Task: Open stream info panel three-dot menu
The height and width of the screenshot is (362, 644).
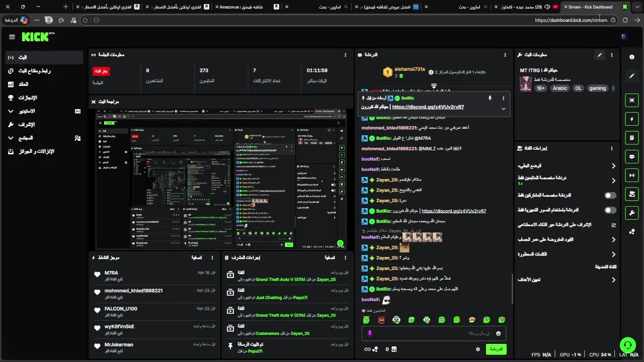Action: (612, 55)
